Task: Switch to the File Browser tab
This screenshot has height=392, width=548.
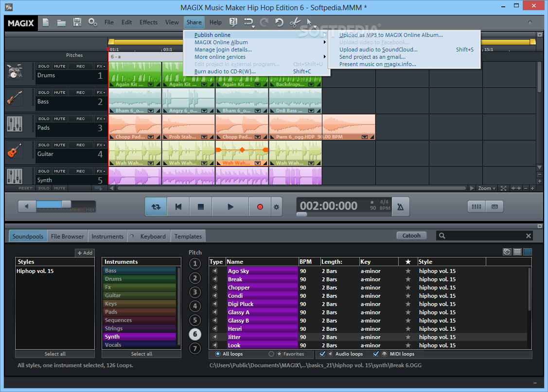Action: [x=68, y=236]
